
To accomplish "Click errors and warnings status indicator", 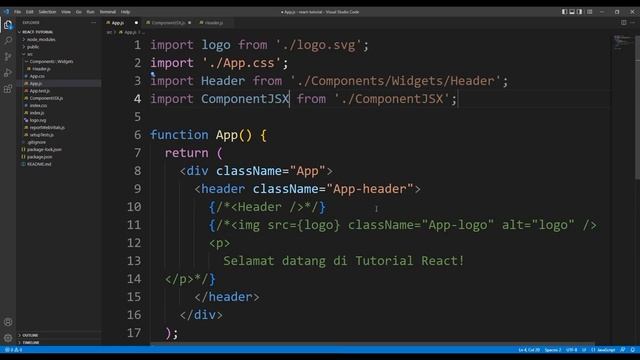I will (13, 350).
